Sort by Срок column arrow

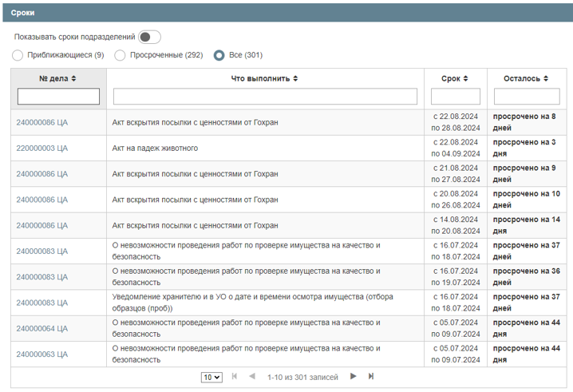pyautogui.click(x=465, y=78)
